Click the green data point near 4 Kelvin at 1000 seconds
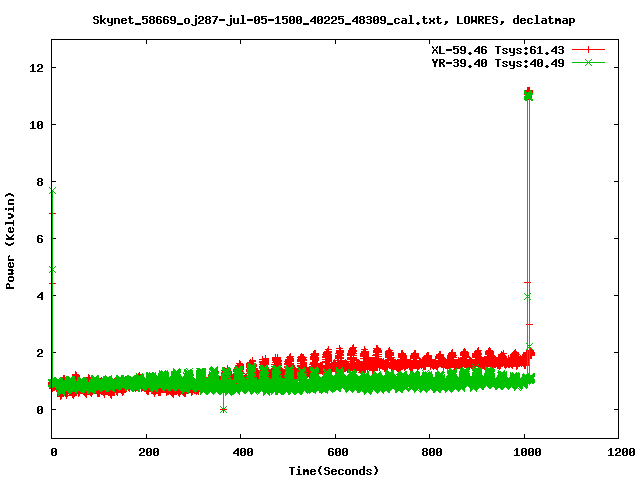 pyautogui.click(x=527, y=296)
